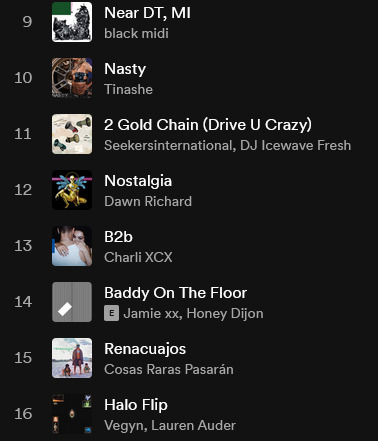Select track number 13 row index

[23, 246]
